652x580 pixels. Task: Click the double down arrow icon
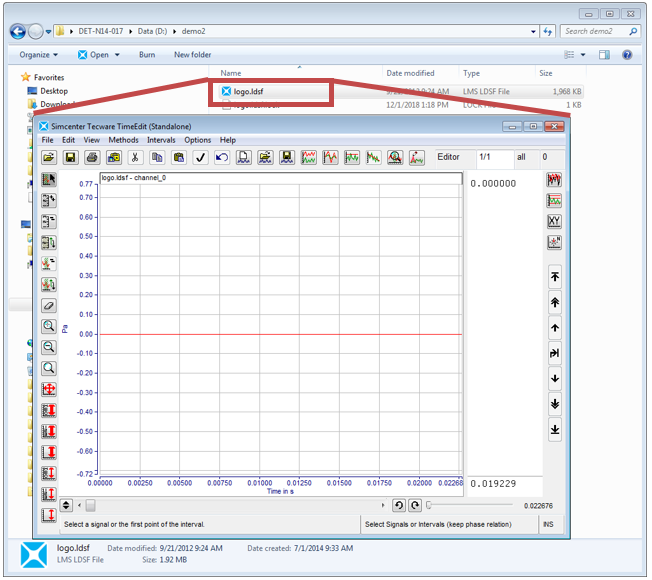555,404
